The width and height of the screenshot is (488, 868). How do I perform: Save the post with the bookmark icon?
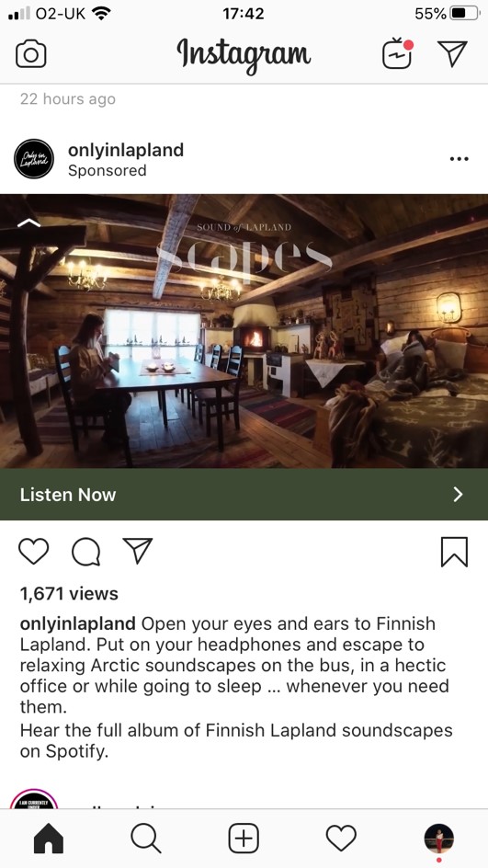[454, 552]
